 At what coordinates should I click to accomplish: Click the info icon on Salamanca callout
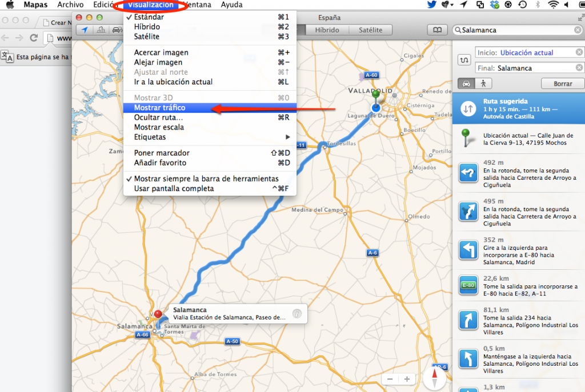pos(297,313)
